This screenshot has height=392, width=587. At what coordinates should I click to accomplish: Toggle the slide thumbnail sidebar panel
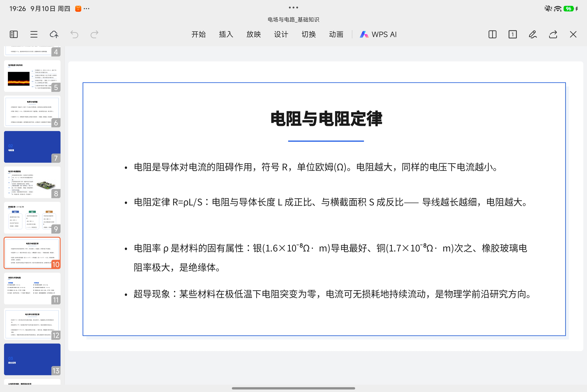coord(14,34)
